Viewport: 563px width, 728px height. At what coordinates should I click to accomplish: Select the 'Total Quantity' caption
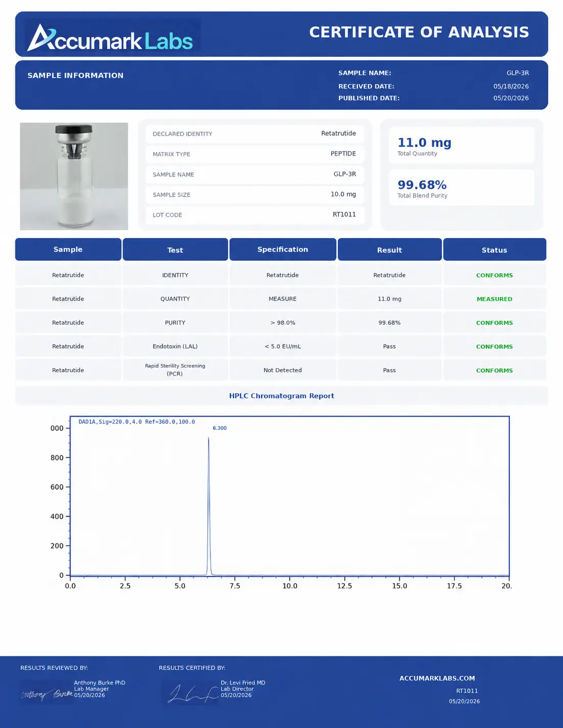418,154
